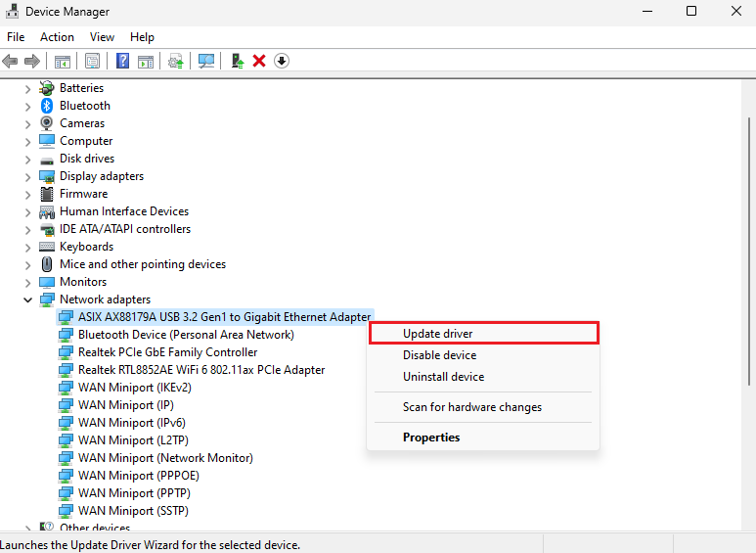Select WAN Miniport (IP)
This screenshot has height=553, width=756.
click(x=126, y=405)
